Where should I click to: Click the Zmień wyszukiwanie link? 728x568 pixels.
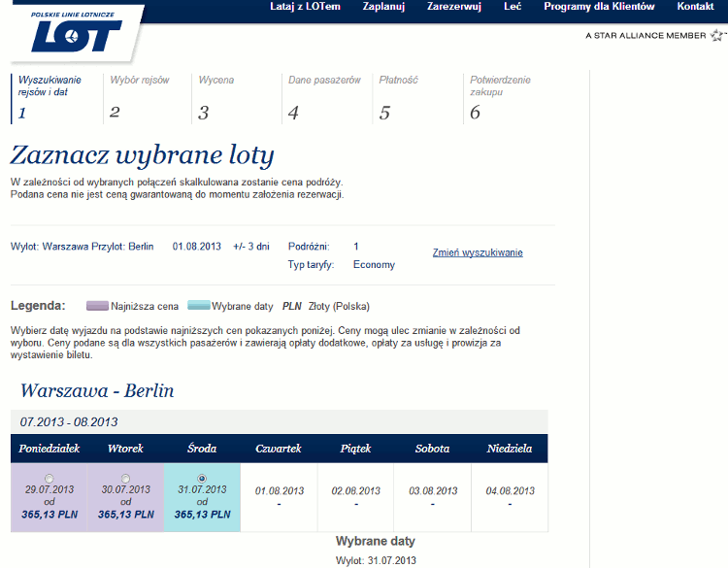[x=478, y=252]
